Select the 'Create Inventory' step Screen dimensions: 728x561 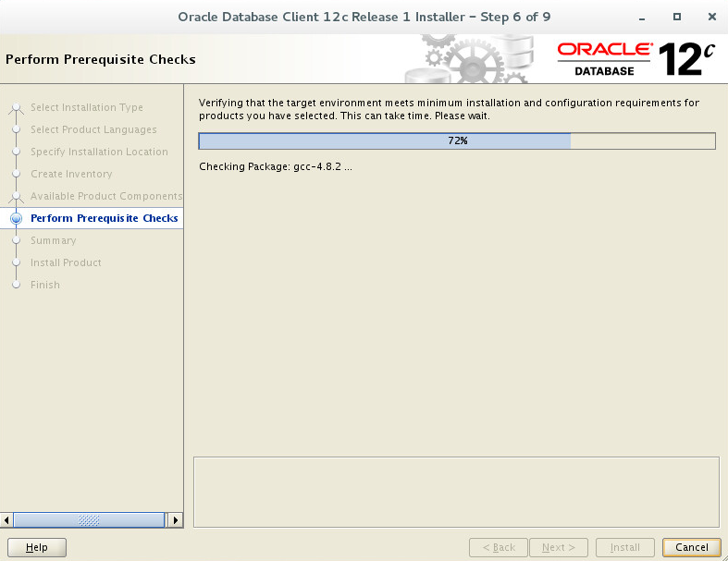71,174
